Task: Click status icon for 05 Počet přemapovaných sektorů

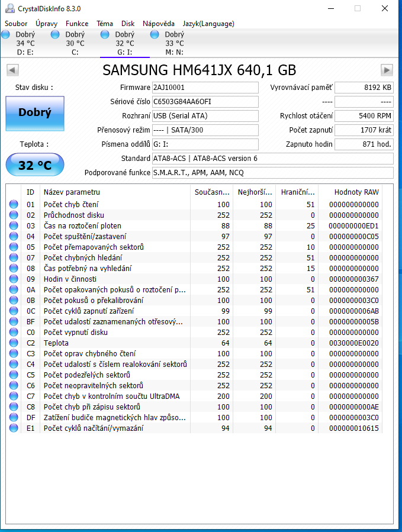Action: (x=14, y=247)
